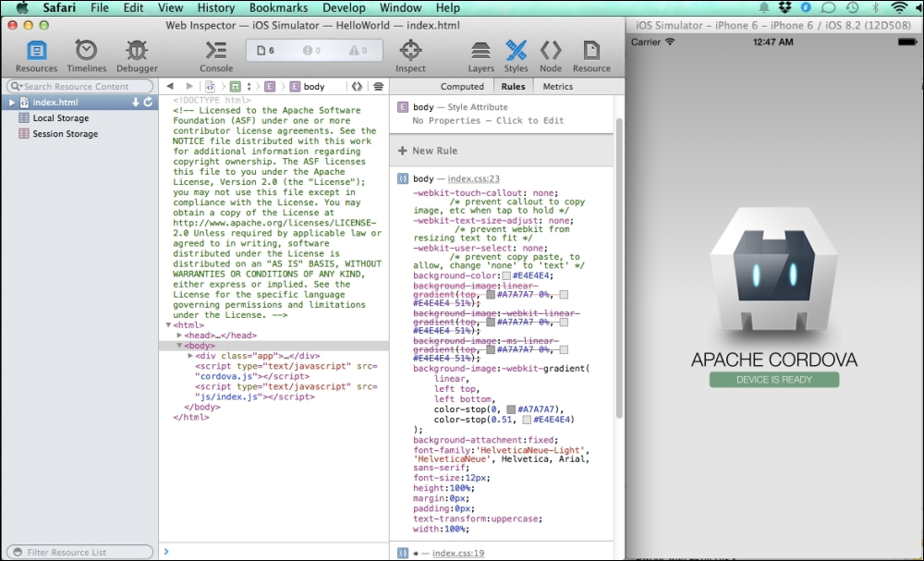Switch to the Metrics tab
The width and height of the screenshot is (924, 561).
[557, 87]
